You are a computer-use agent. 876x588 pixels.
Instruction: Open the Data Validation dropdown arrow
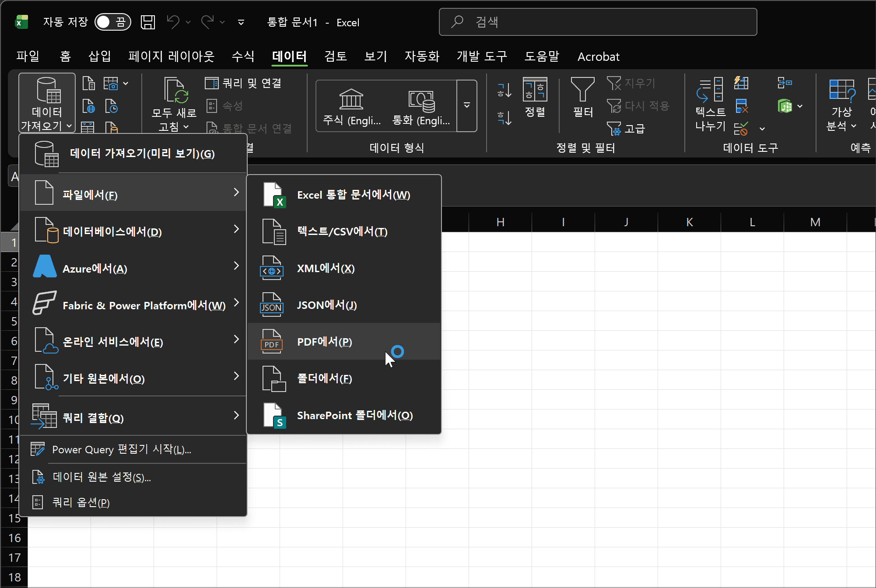[762, 129]
